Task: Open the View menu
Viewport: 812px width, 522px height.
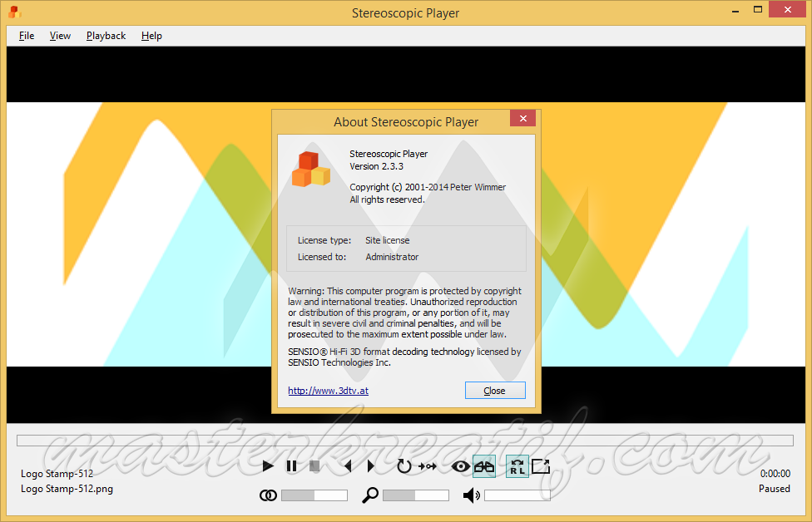Action: tap(60, 36)
